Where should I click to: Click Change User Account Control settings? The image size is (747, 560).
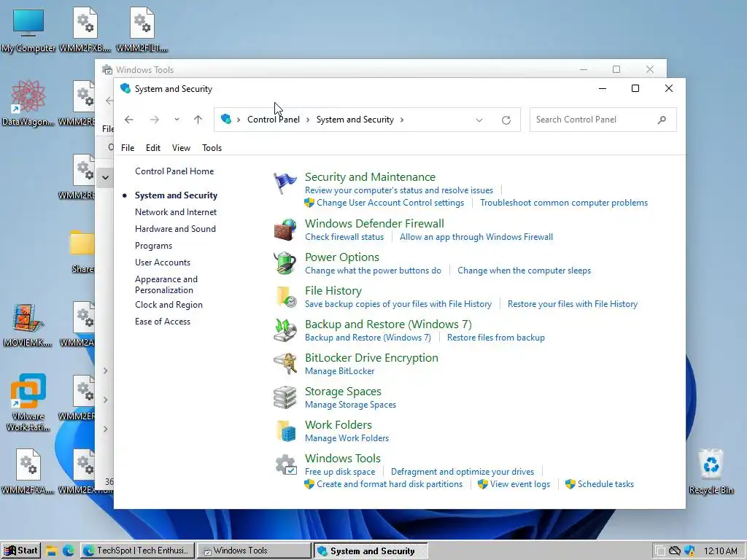pos(390,203)
